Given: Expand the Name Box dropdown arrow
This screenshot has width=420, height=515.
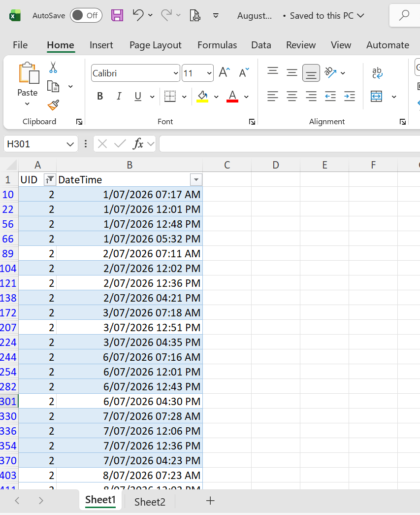Looking at the screenshot, I should click(x=70, y=144).
